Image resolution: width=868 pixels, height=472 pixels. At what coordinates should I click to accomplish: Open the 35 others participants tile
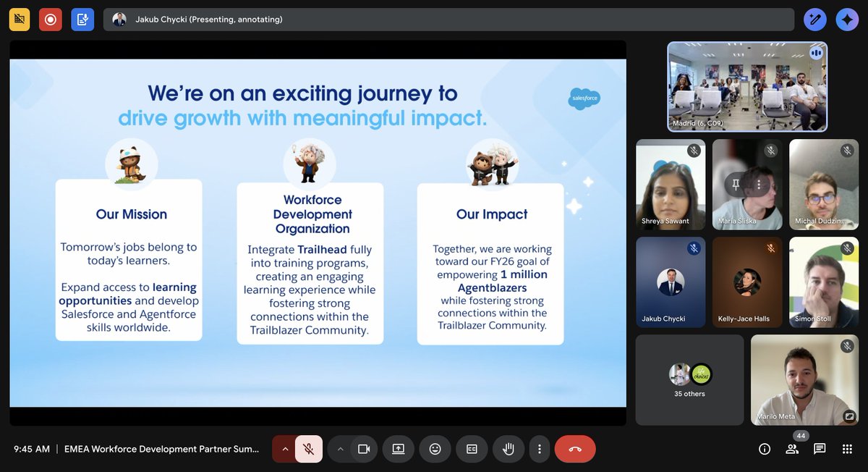click(x=689, y=379)
